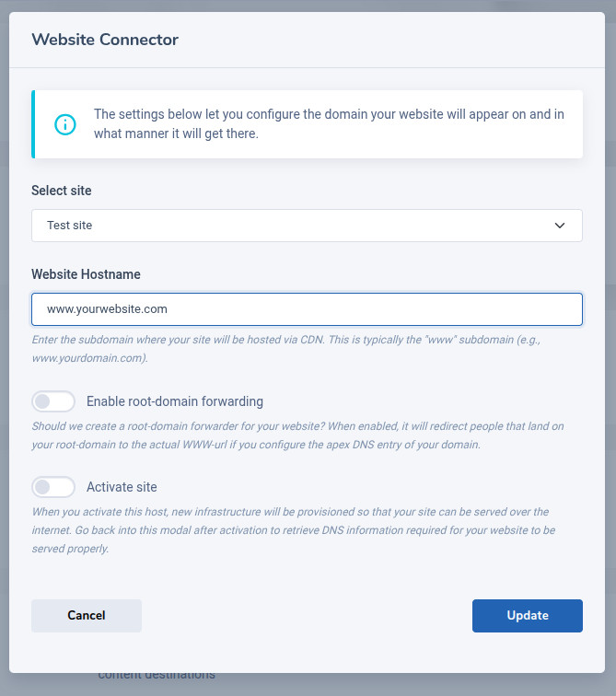The image size is (616, 696).
Task: Click the Cancel button
Action: (87, 616)
